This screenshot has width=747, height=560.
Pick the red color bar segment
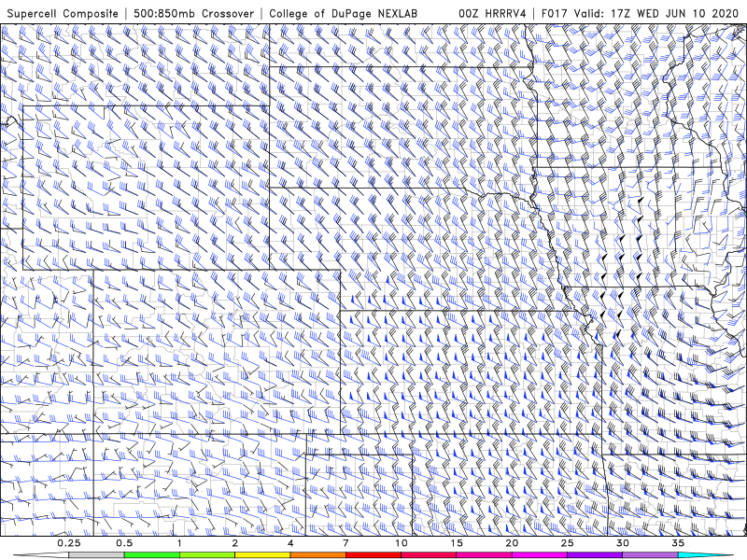click(x=373, y=555)
